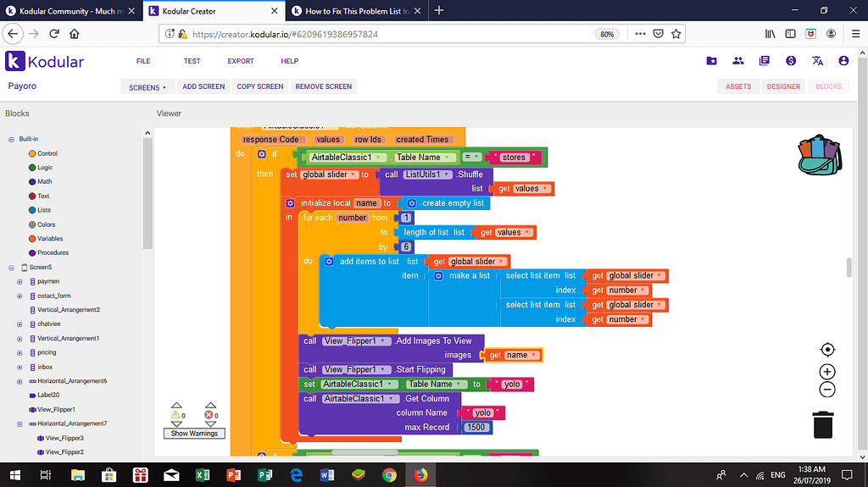The image size is (868, 487).
Task: Center the workspace with the target icon
Action: coord(827,350)
